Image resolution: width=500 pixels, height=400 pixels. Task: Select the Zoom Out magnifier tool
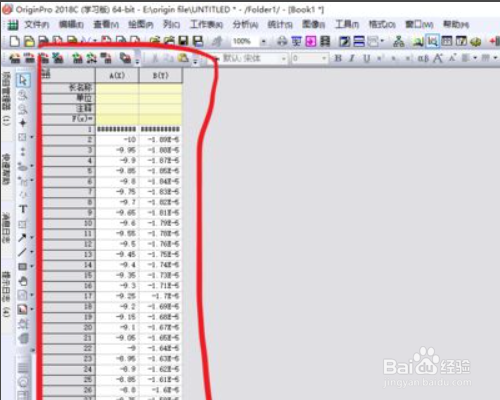23,109
